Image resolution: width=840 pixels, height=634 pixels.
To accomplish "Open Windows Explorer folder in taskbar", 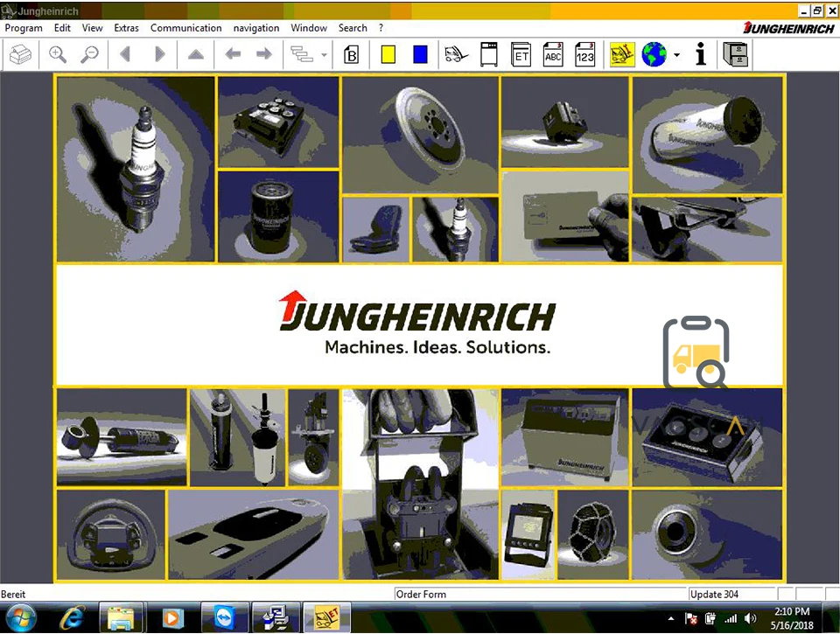I will tap(121, 618).
